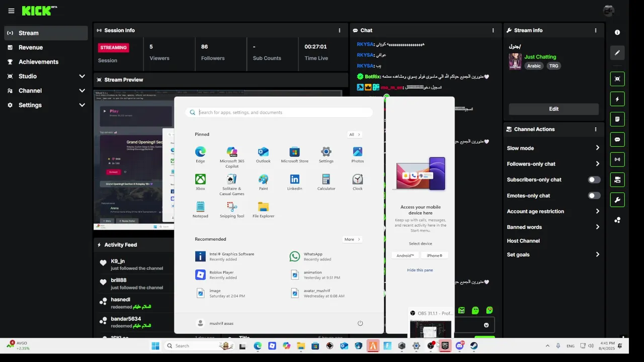Select iPhone device option

point(434,255)
